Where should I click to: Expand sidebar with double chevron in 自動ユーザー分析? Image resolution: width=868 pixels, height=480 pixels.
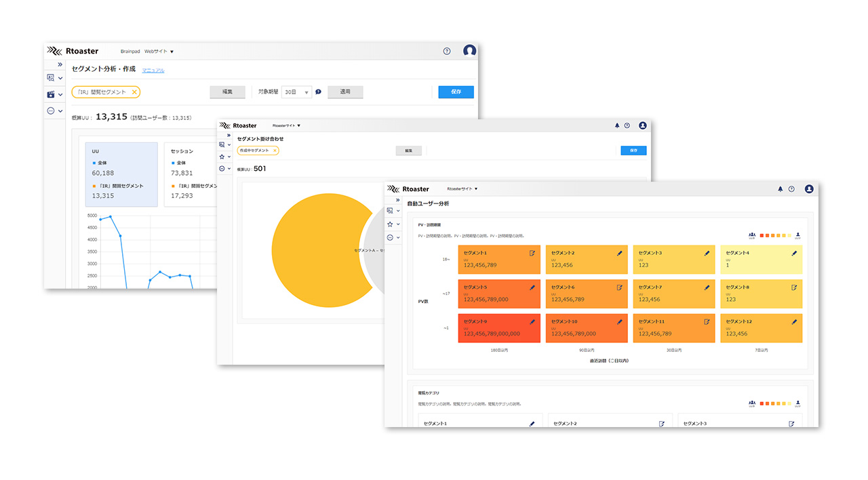[x=399, y=201]
